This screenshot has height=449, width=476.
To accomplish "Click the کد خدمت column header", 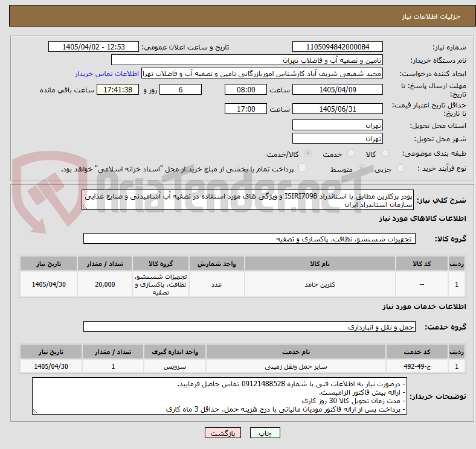I will click(x=417, y=352).
